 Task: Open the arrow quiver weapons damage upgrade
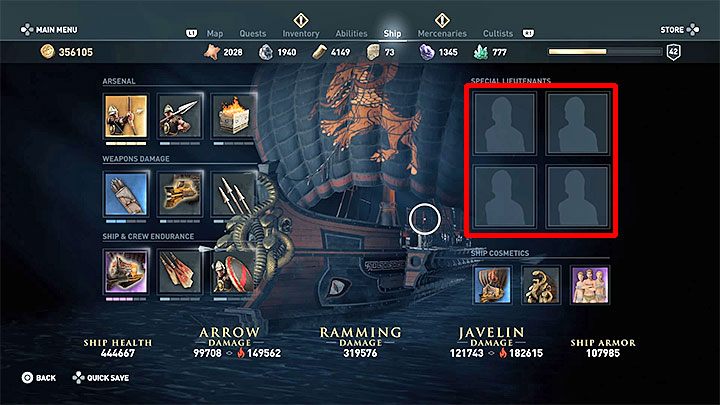point(126,194)
